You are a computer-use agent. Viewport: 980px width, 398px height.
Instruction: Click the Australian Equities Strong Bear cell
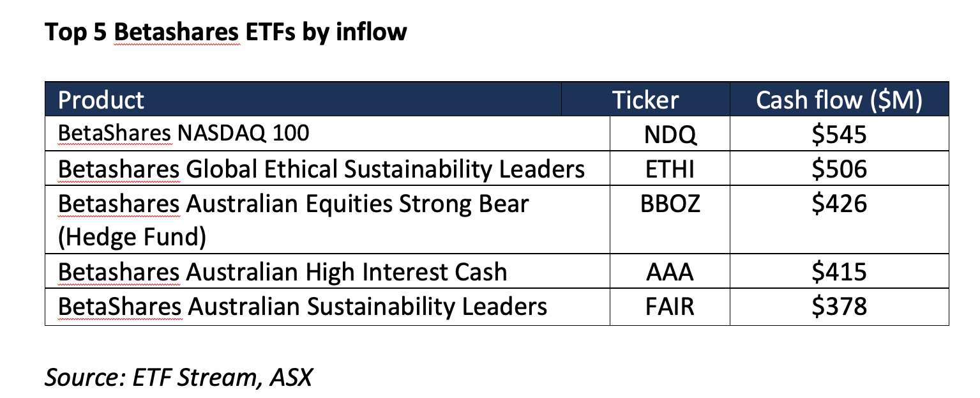[294, 204]
